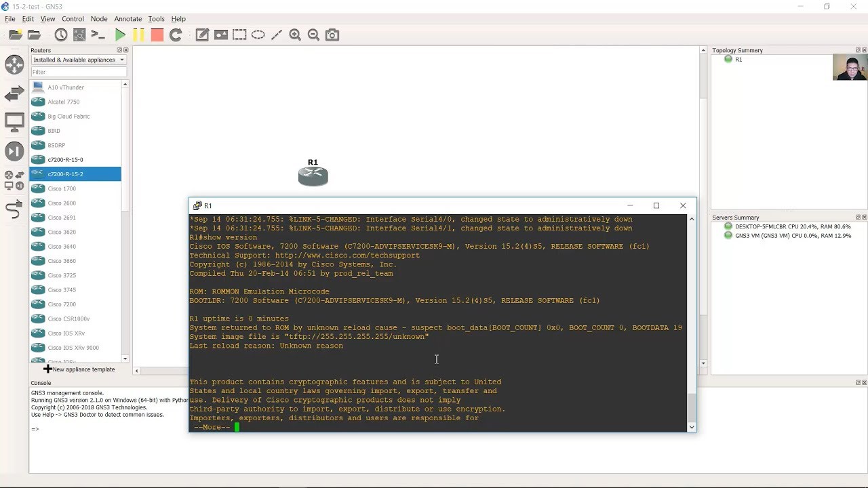Click the Add a link cable icon
Viewport: 868px width, 488px height.
pyautogui.click(x=14, y=210)
